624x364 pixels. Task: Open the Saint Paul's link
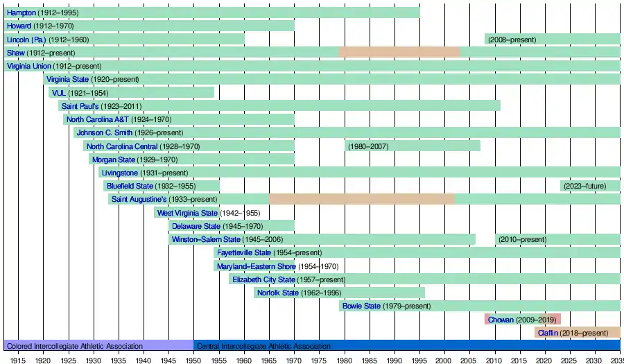80,106
